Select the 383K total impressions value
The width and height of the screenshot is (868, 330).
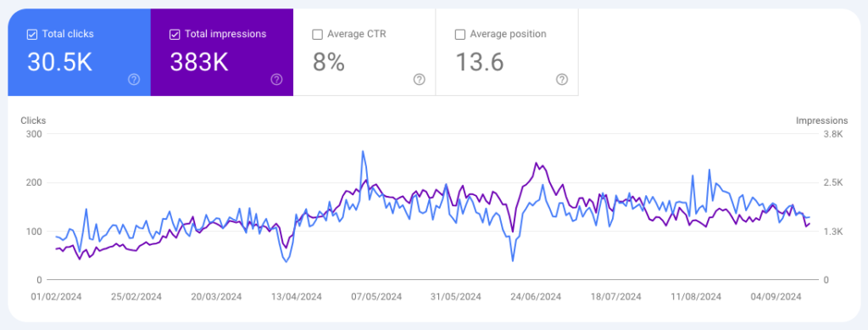(199, 63)
